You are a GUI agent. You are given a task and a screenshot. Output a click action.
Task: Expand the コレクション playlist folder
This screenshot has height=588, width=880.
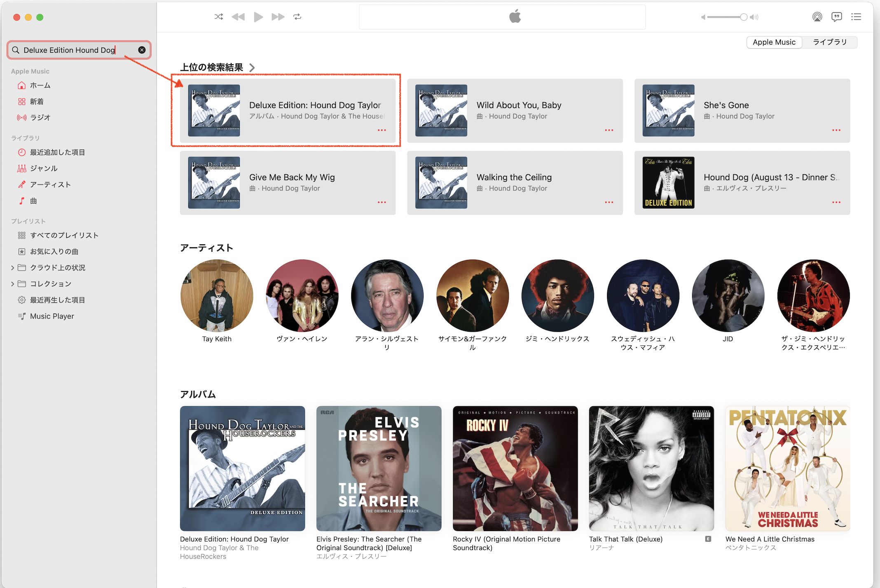[x=13, y=283]
